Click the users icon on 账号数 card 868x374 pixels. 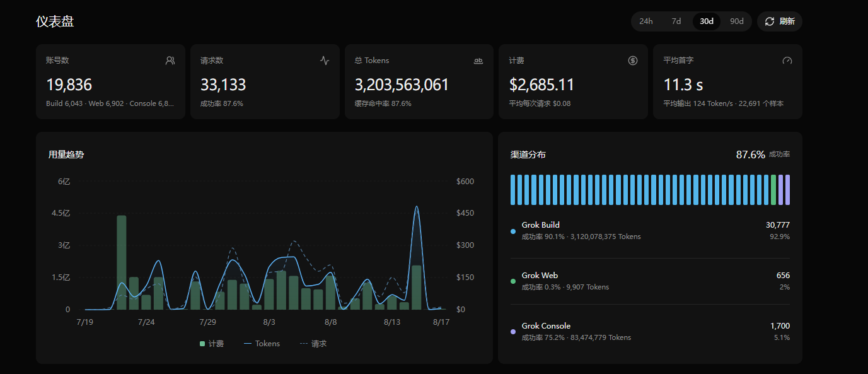tap(170, 61)
